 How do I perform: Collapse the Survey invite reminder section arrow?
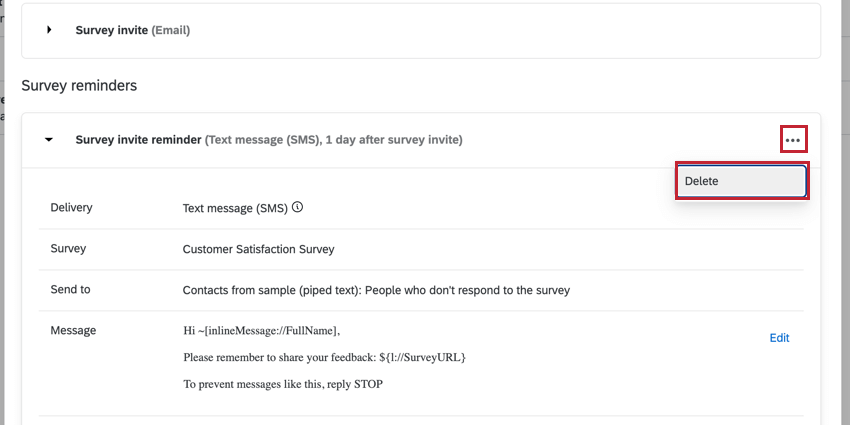(x=49, y=140)
